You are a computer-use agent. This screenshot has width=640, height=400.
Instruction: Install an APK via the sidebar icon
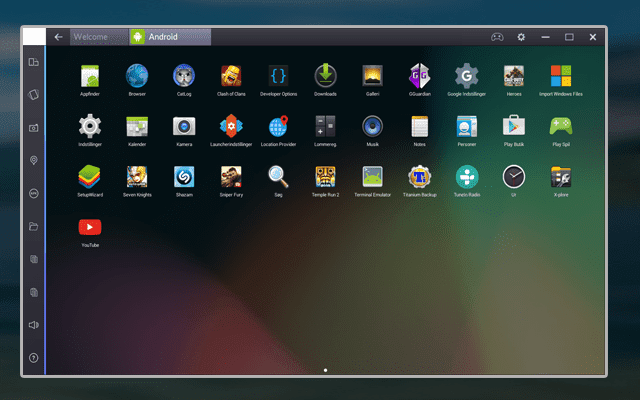click(33, 193)
